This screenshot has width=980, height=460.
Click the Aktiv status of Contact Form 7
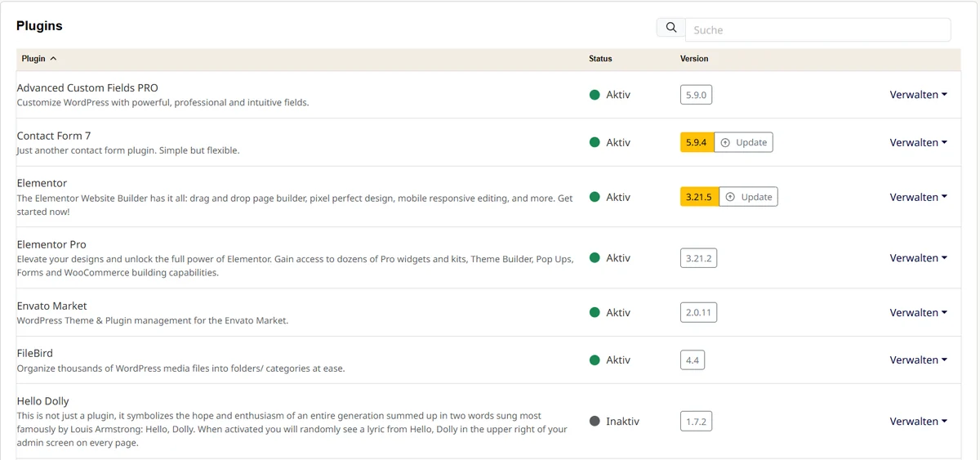click(610, 142)
